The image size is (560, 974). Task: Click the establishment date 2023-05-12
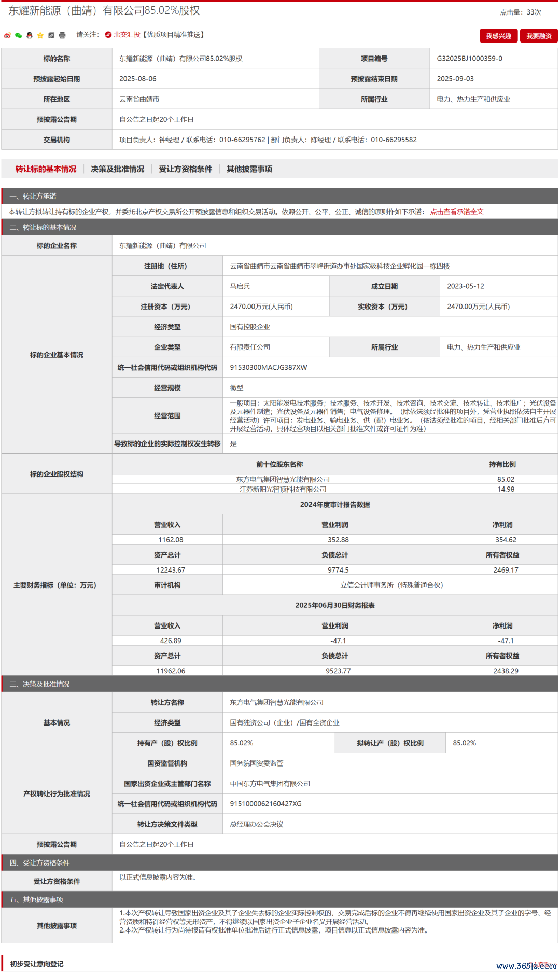(466, 286)
